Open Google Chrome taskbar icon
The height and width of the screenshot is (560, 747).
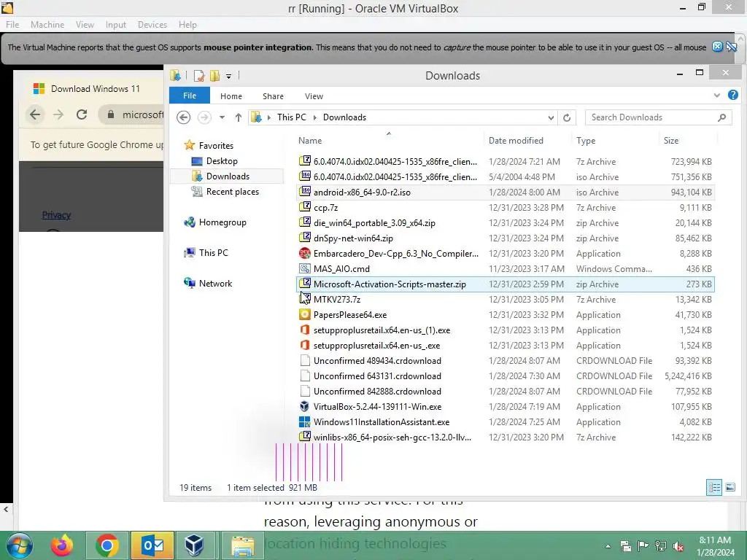[x=107, y=545]
